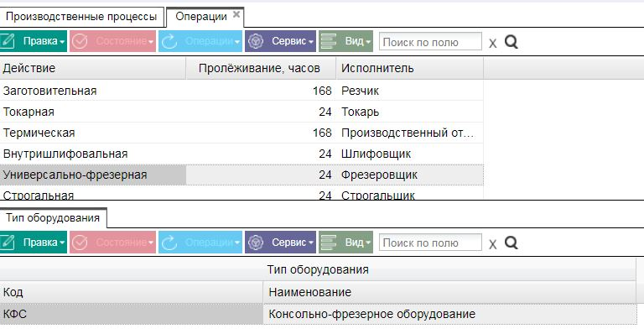Sort by Код column header
The height and width of the screenshot is (334, 644).
131,292
